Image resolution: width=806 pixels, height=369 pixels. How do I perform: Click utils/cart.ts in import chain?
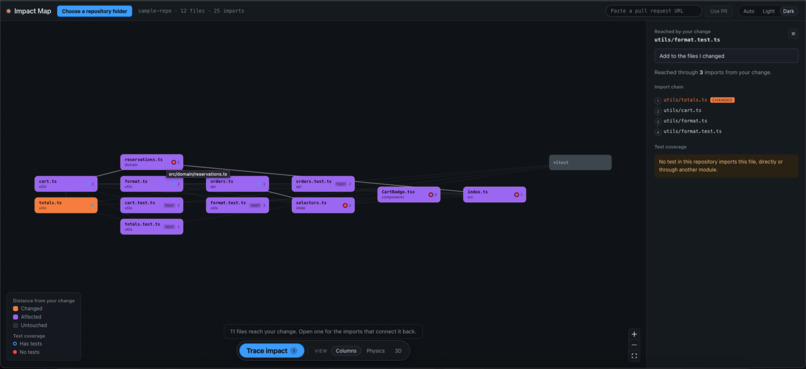click(682, 110)
